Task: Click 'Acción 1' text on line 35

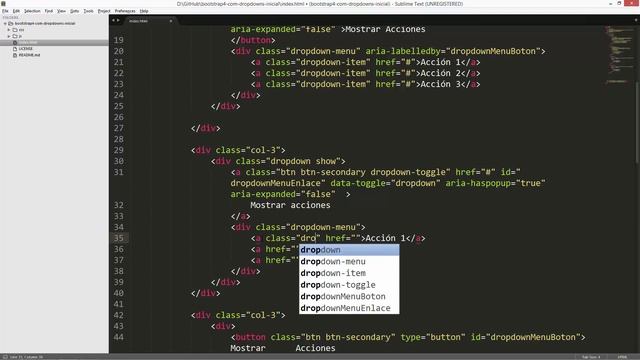Action: pos(385,238)
